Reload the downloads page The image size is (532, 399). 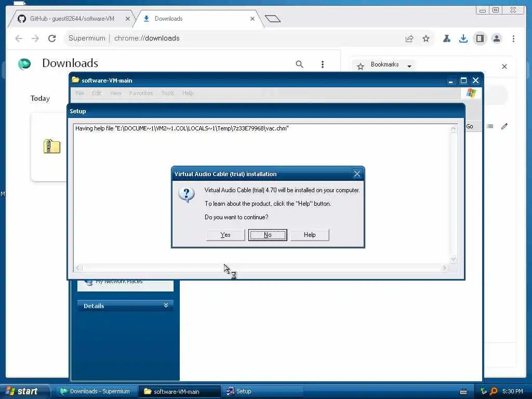click(52, 38)
